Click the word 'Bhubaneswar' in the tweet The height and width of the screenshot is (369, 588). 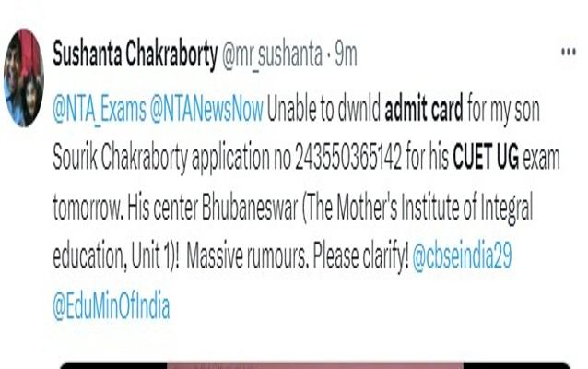pos(250,207)
